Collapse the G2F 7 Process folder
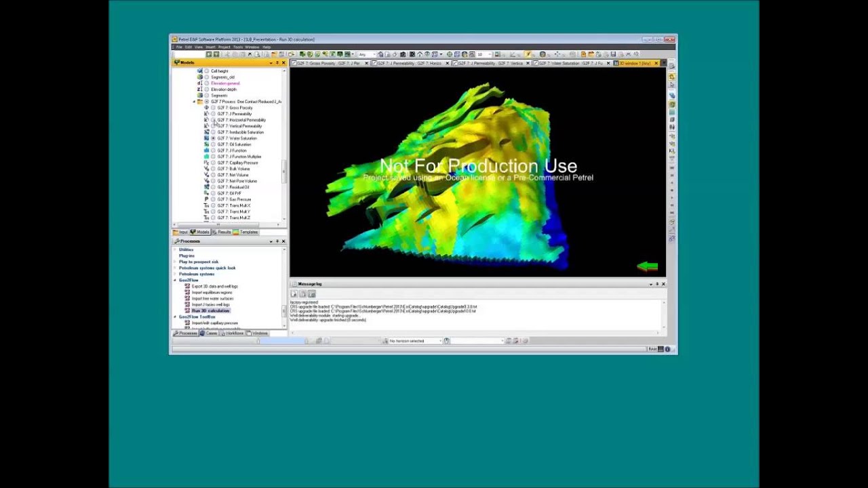 194,102
